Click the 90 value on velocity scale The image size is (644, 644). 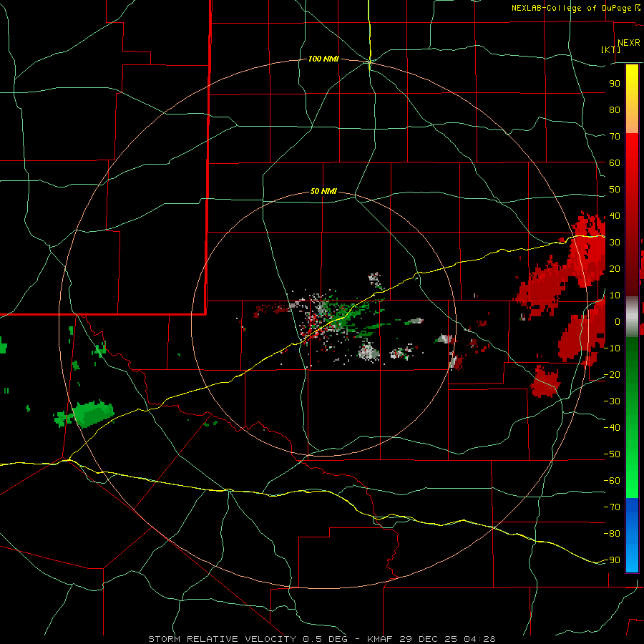[x=615, y=84]
